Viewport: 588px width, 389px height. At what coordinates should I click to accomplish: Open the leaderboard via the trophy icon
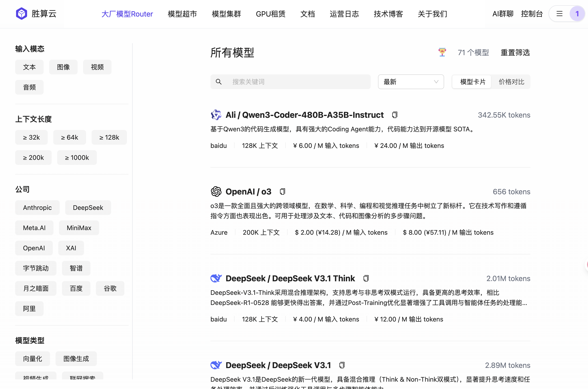click(442, 52)
